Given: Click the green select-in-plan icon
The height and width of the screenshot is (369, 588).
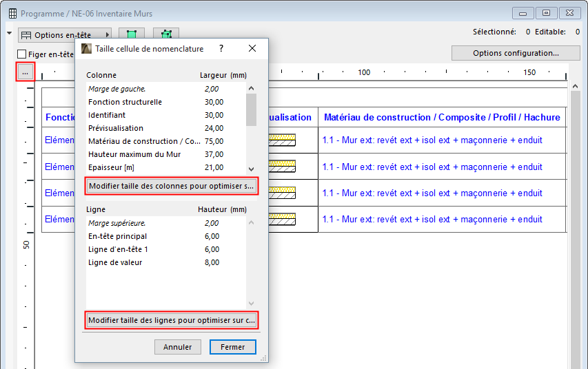Looking at the screenshot, I should pyautogui.click(x=132, y=34).
